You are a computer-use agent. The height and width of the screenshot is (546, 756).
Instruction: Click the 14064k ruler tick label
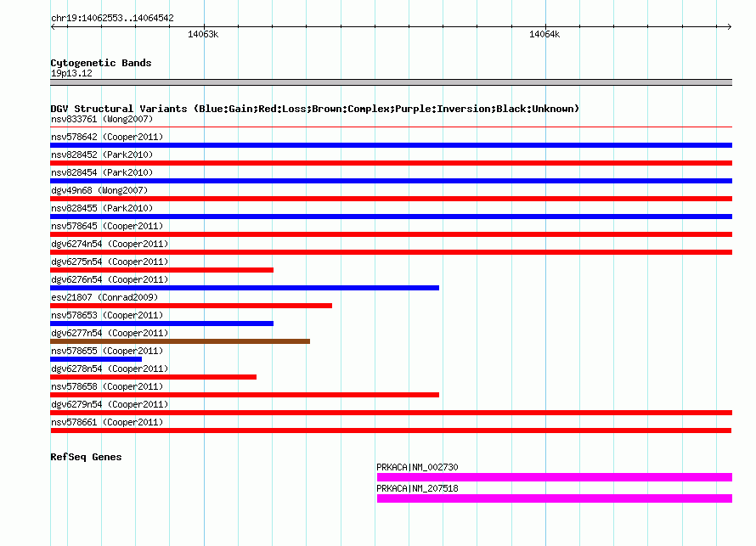coord(544,34)
